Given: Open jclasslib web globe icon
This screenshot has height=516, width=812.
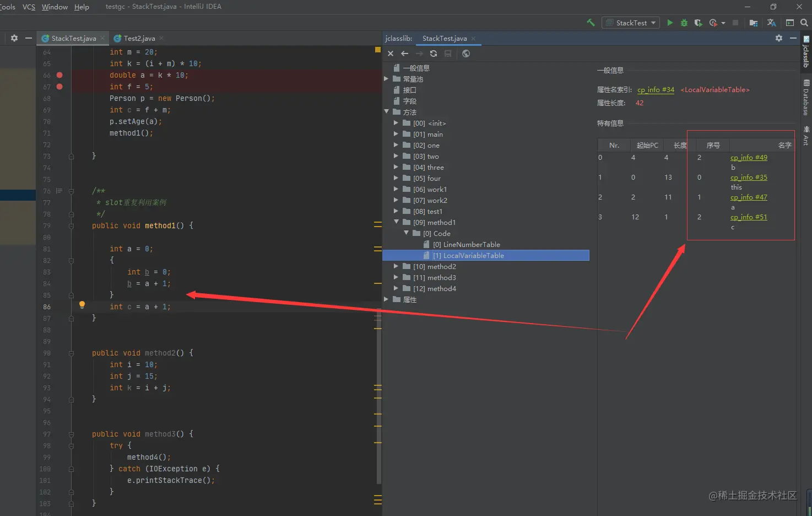Looking at the screenshot, I should point(466,53).
